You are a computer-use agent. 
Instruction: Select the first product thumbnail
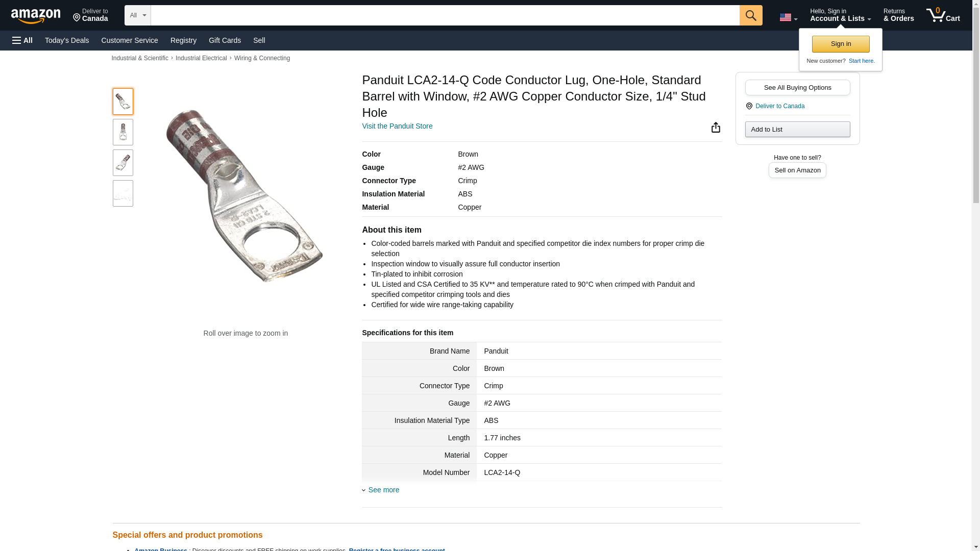click(x=123, y=102)
